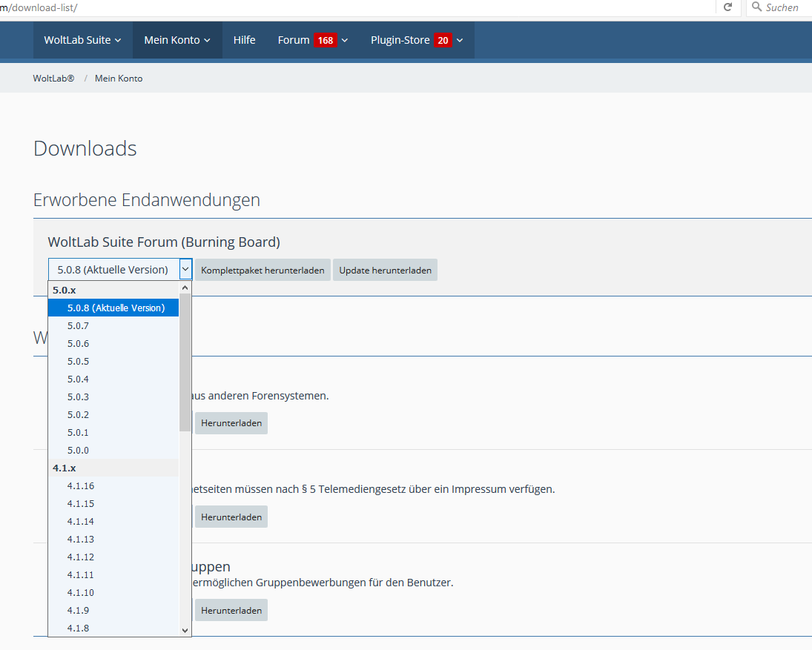Expand the Mein Konto menu
Viewport: 812px width, 650px height.
(177, 40)
